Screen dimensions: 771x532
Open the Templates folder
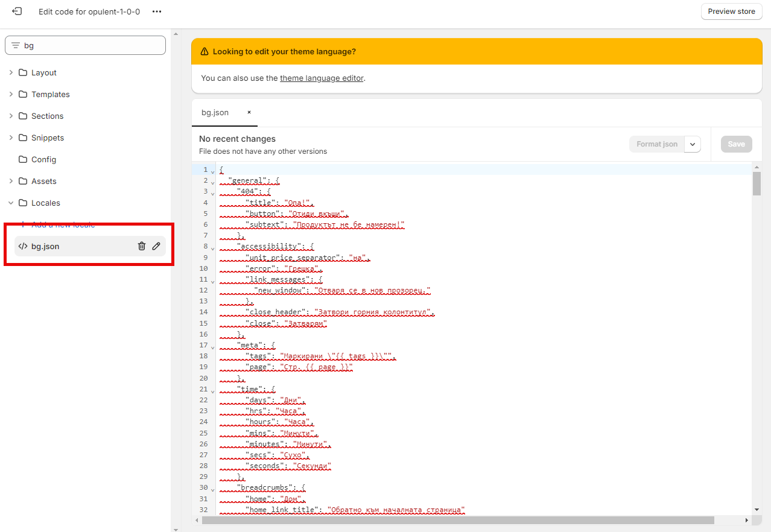[x=50, y=94]
